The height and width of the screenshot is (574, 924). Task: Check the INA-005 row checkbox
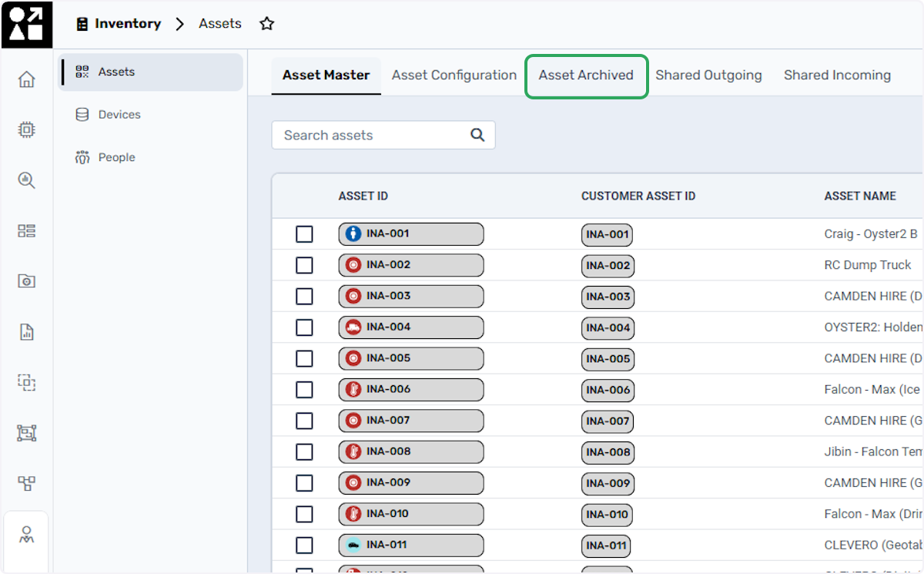pos(304,358)
